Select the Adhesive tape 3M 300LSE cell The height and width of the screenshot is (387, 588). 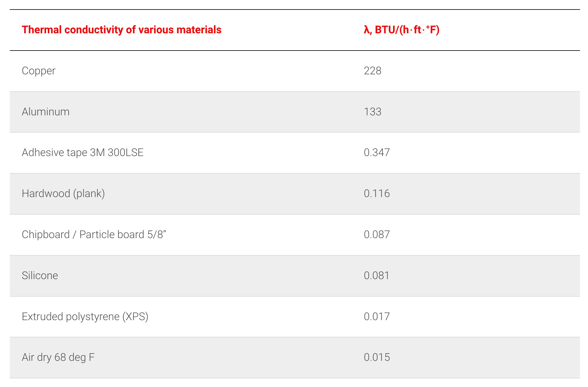coord(83,152)
